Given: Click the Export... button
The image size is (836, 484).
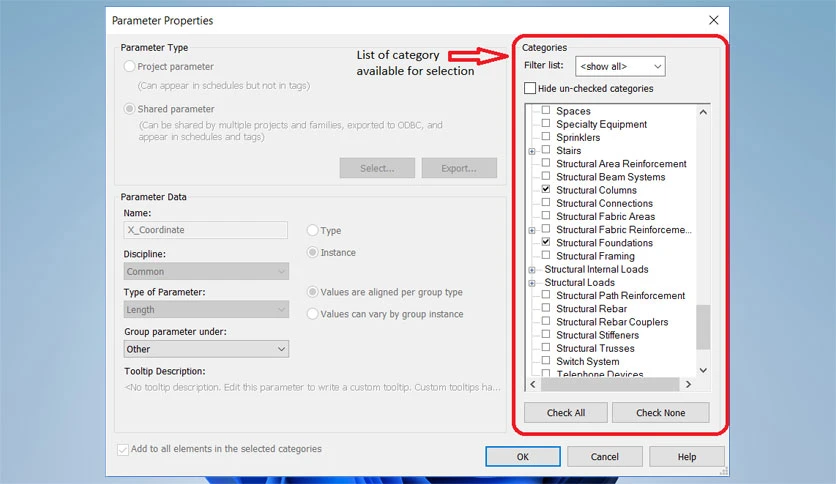Looking at the screenshot, I should point(459,168).
